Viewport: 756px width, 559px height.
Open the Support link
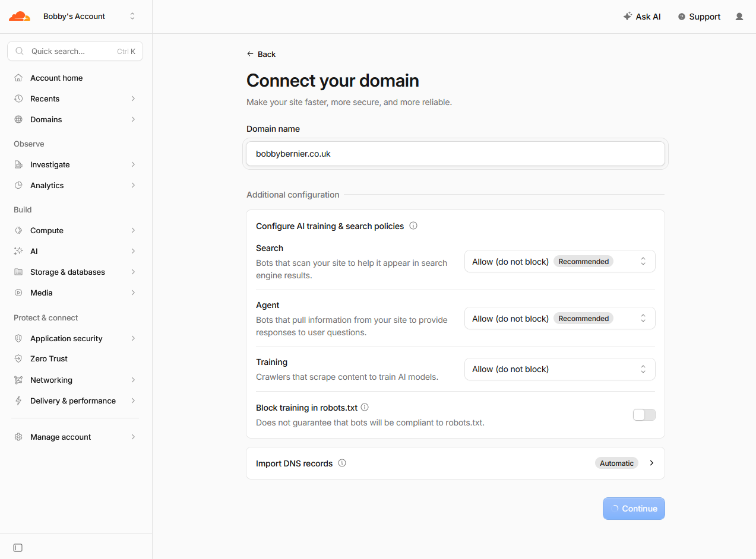pos(699,17)
